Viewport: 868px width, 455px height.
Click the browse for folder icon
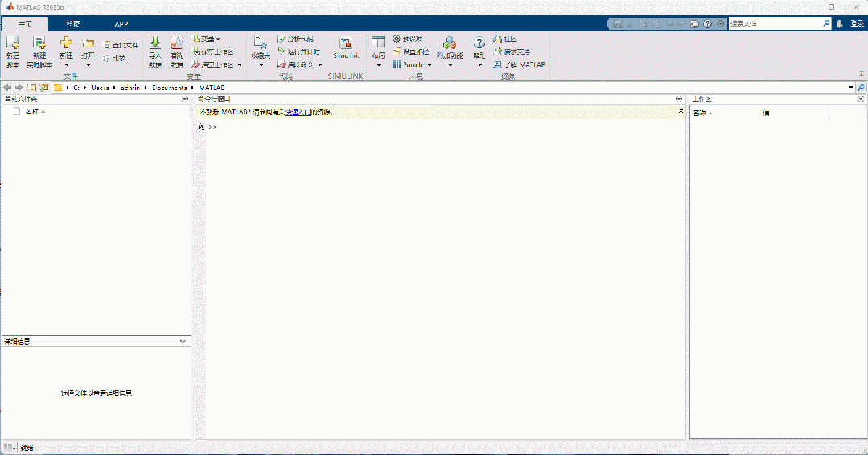(43, 88)
